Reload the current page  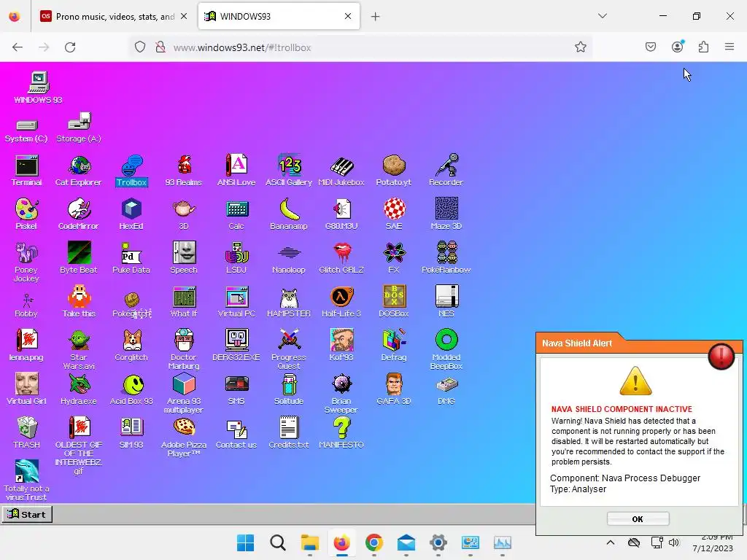pyautogui.click(x=70, y=47)
